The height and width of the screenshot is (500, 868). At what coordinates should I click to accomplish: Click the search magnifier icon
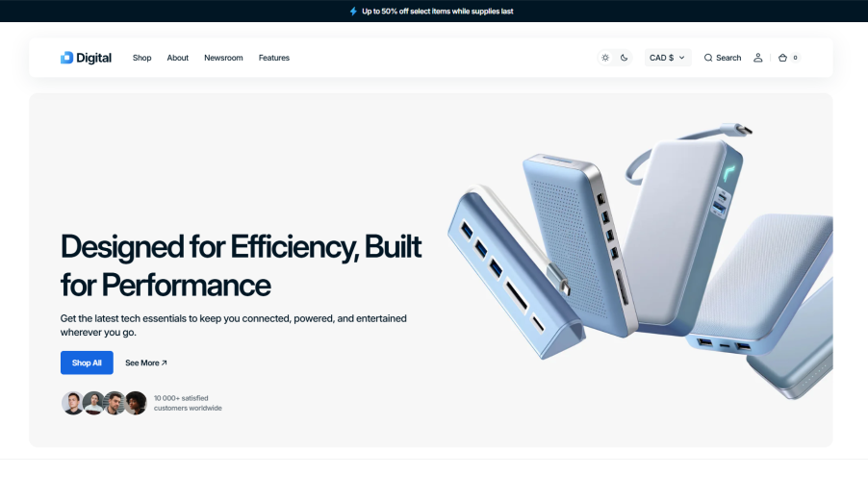[x=708, y=58]
